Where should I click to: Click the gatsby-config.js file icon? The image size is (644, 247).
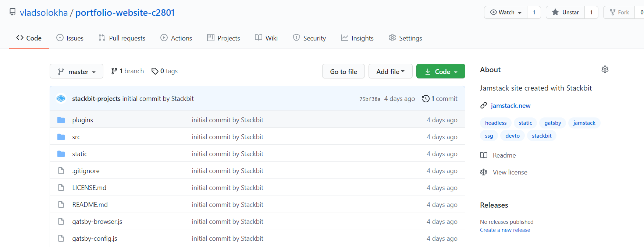[61, 239]
